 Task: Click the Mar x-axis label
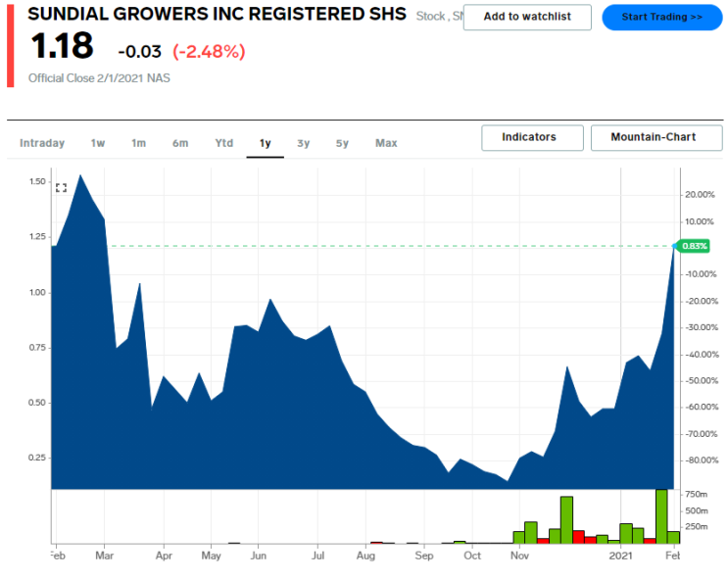click(x=105, y=556)
